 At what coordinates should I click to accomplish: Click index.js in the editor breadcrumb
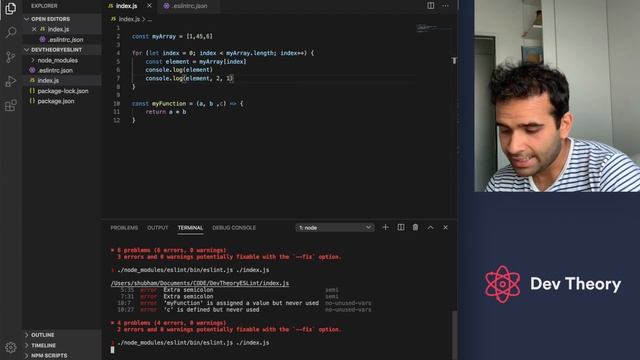pos(129,19)
